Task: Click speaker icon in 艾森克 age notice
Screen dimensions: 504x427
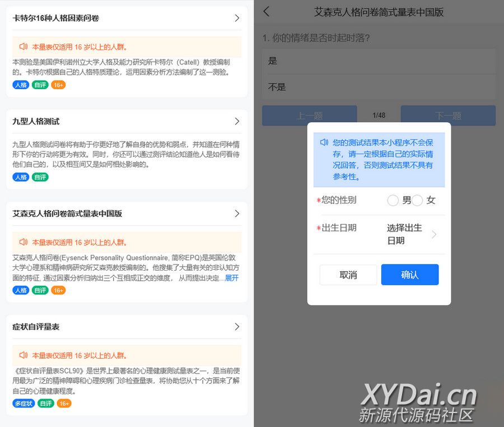Action: (24, 243)
